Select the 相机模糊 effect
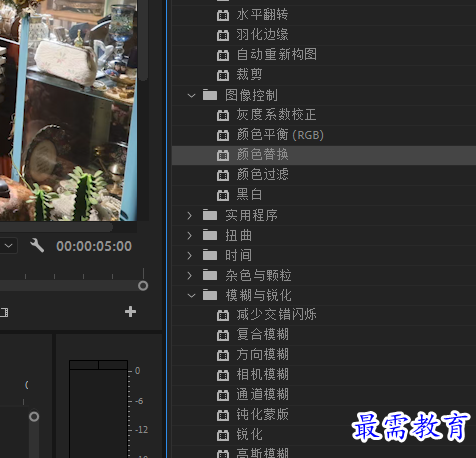The width and height of the screenshot is (476, 458). [262, 375]
